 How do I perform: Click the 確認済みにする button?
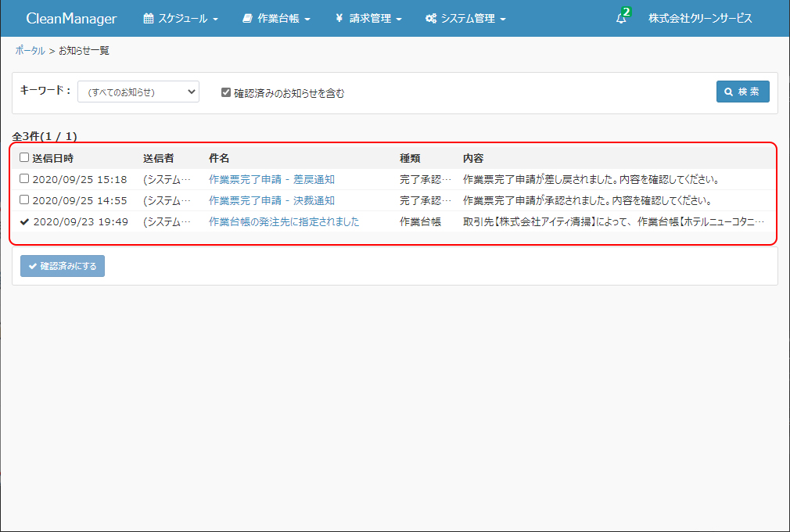pyautogui.click(x=63, y=266)
